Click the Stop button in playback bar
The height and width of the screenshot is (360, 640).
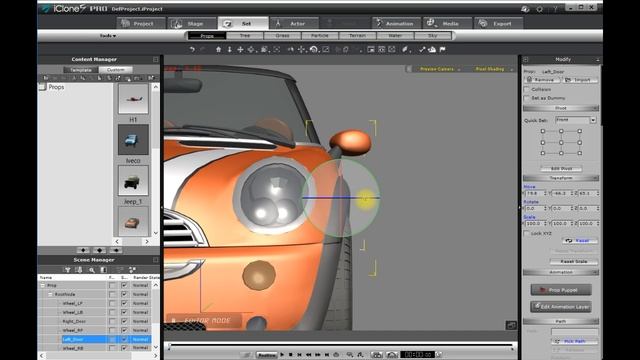coord(291,355)
